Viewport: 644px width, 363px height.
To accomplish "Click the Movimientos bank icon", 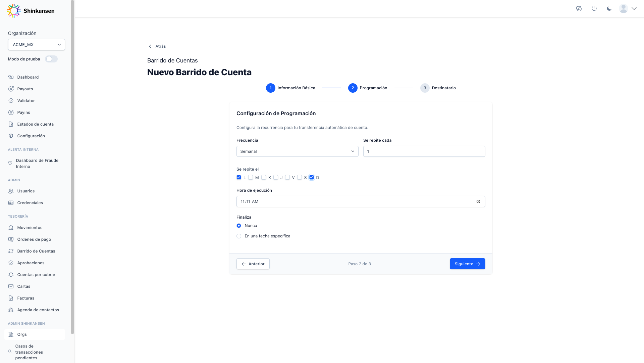I will click(x=11, y=228).
